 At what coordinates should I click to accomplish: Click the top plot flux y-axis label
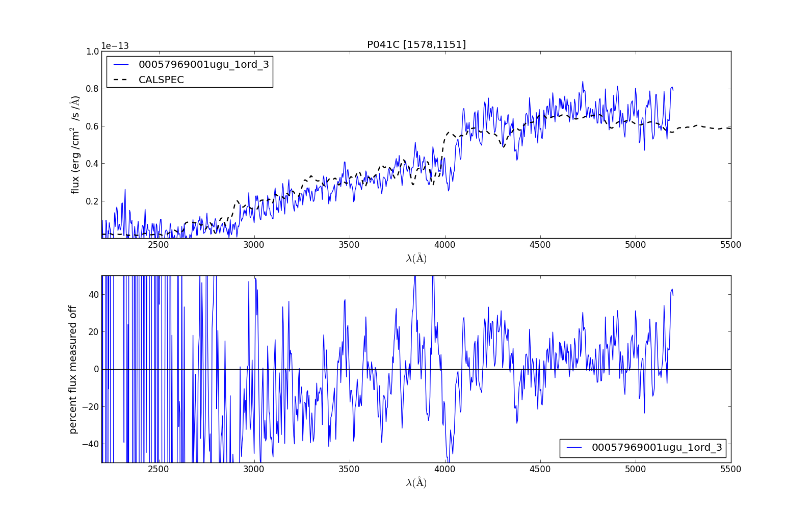tap(75, 145)
